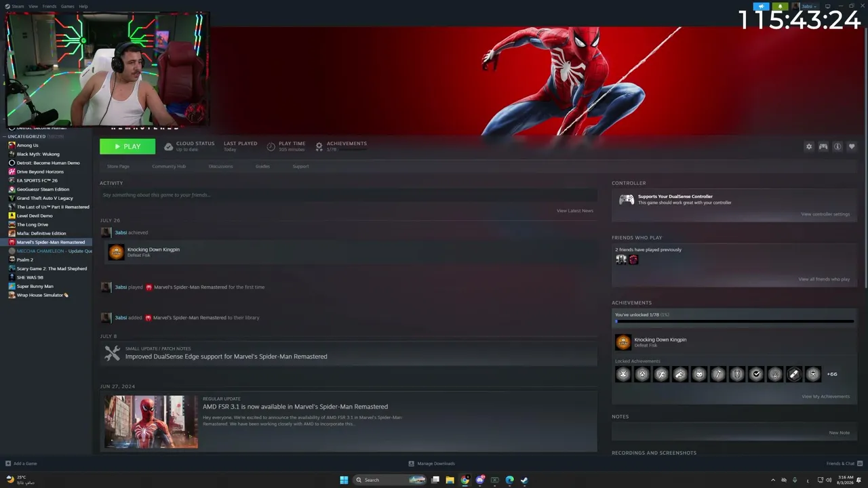Click the activity status input field
The height and width of the screenshot is (488, 868).
(x=348, y=195)
